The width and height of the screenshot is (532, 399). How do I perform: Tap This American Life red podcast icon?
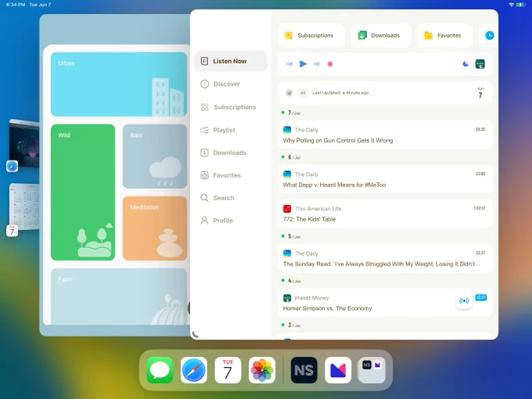coord(287,209)
